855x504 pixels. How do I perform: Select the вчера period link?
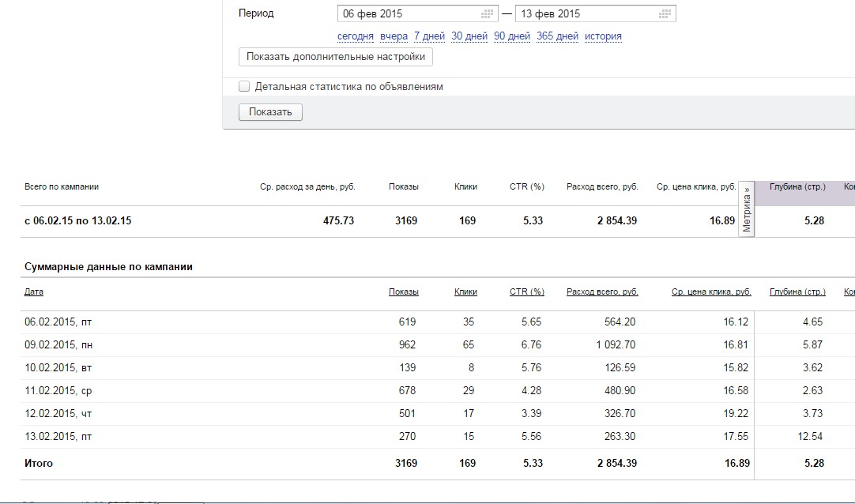click(x=394, y=36)
